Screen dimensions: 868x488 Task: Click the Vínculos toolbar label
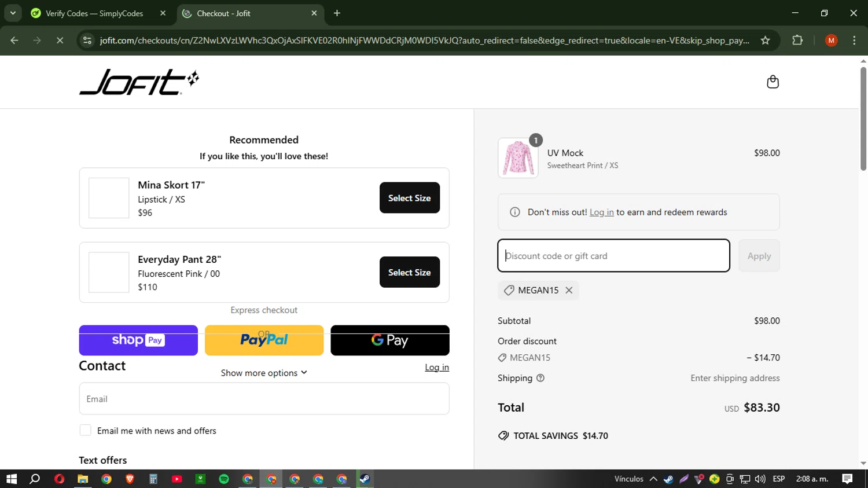point(629,479)
